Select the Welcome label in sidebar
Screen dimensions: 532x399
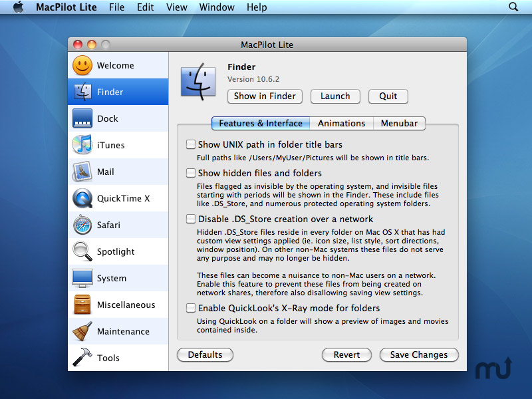click(x=115, y=65)
